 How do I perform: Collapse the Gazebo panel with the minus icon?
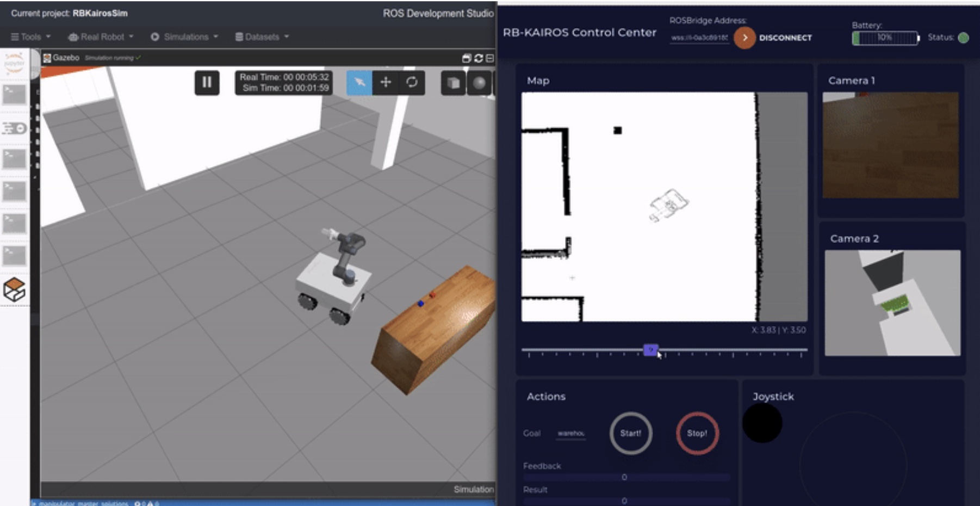click(490, 58)
